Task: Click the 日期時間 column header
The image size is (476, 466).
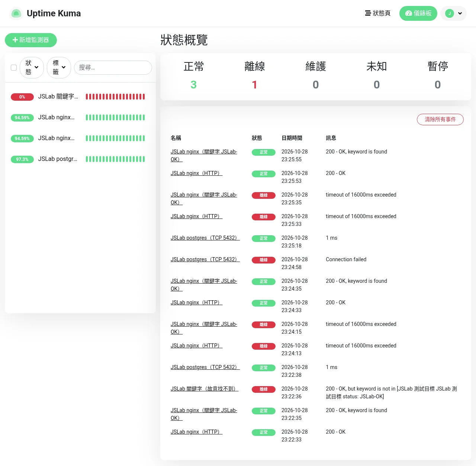Action: pos(292,138)
